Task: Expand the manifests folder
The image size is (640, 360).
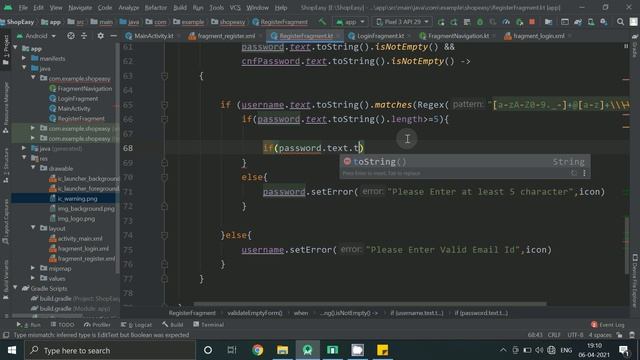Action: coord(24,58)
